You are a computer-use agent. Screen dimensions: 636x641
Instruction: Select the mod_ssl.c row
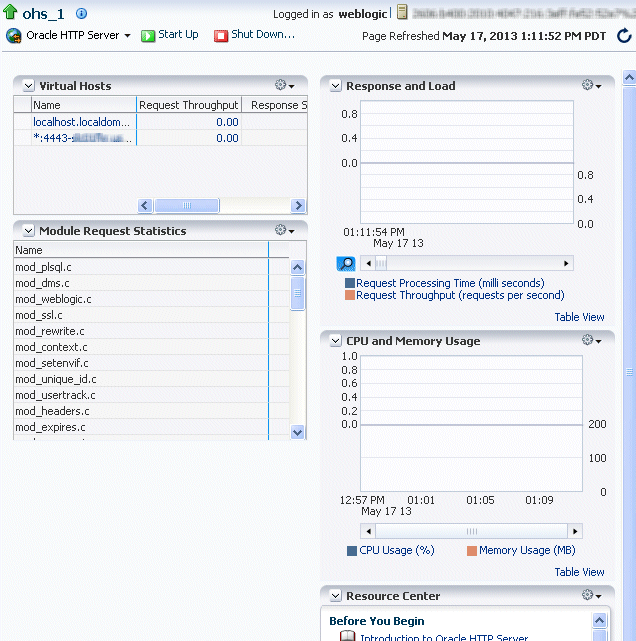coord(151,315)
